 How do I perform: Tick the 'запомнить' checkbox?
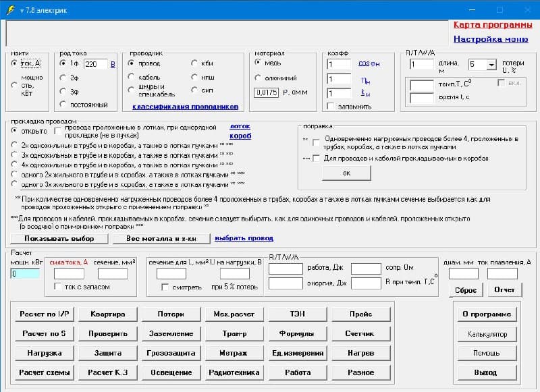click(x=330, y=107)
